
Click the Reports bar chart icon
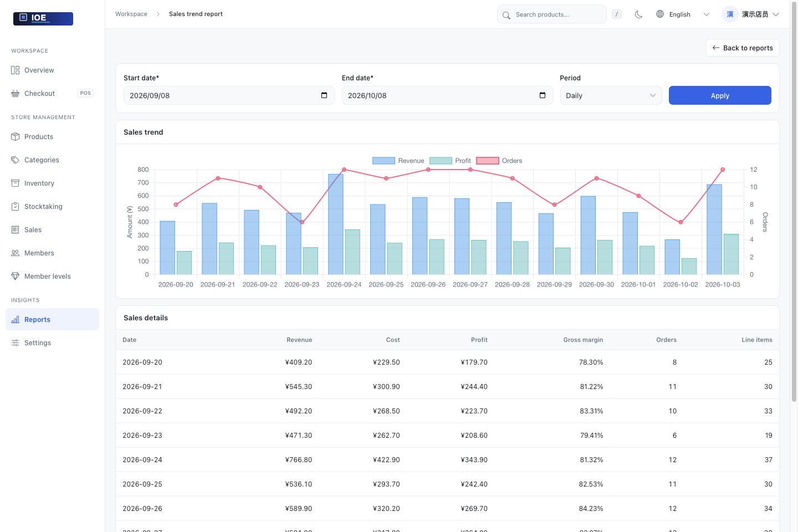coord(16,320)
